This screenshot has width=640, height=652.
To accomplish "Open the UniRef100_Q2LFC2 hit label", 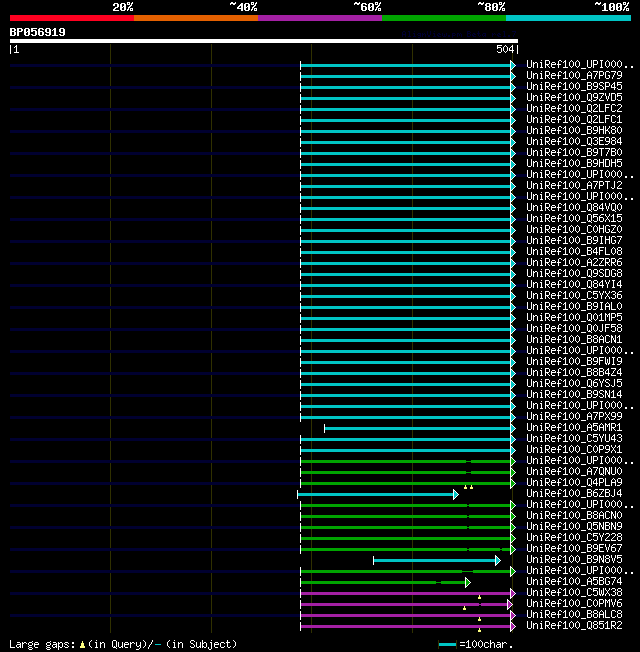I will (x=574, y=109).
